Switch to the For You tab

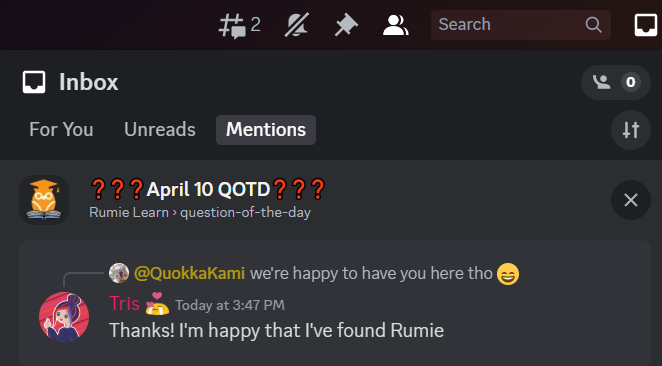(61, 130)
